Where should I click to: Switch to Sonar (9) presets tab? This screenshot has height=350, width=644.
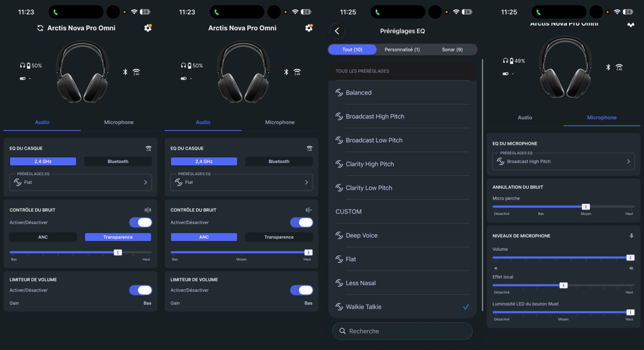tap(452, 49)
